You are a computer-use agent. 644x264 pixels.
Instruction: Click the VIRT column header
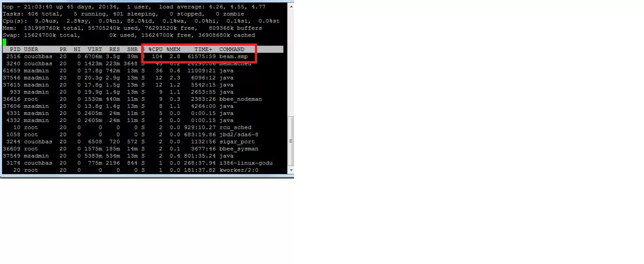tap(95, 49)
